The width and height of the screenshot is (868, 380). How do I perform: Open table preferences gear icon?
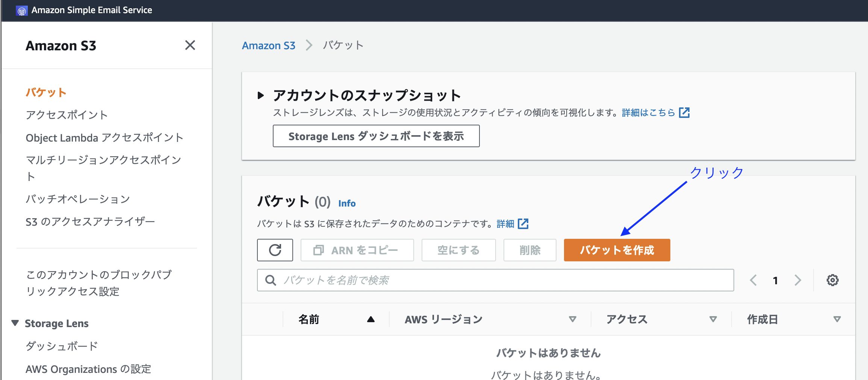click(x=832, y=280)
